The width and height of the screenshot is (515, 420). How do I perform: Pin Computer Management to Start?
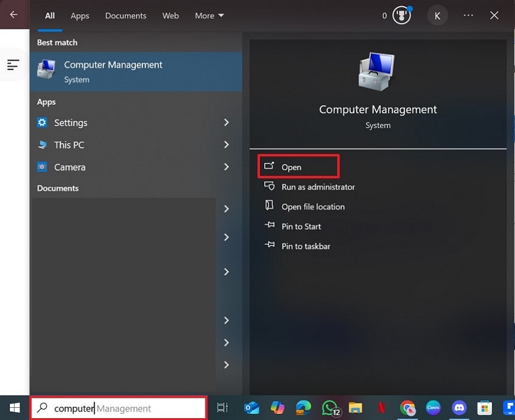coord(301,227)
